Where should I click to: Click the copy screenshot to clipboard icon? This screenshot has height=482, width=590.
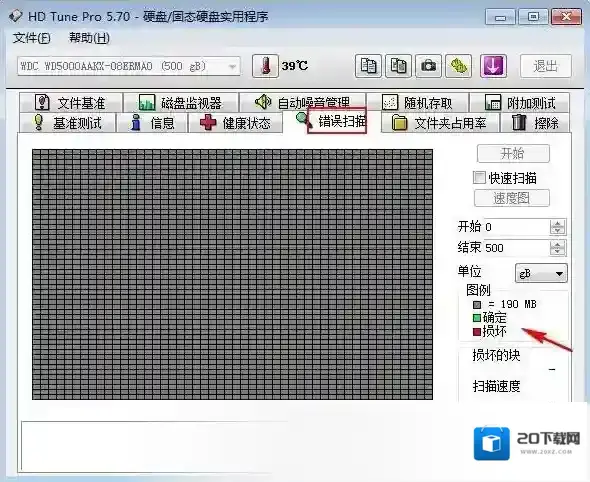coord(398,66)
